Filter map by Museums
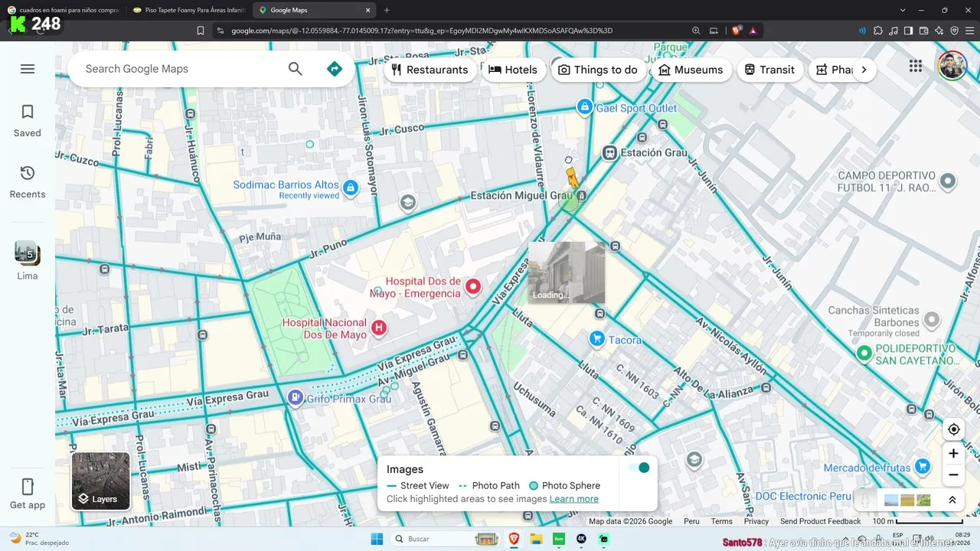 (x=691, y=70)
